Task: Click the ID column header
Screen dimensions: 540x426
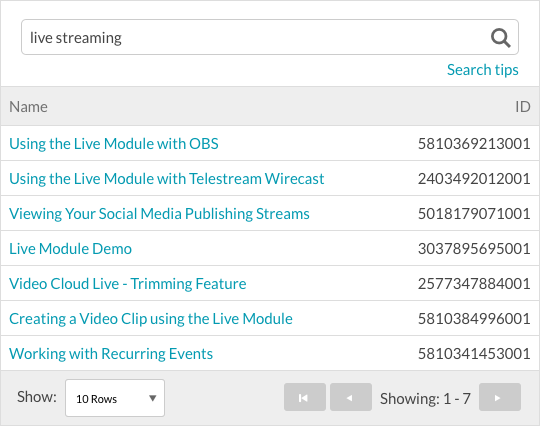Action: click(522, 107)
